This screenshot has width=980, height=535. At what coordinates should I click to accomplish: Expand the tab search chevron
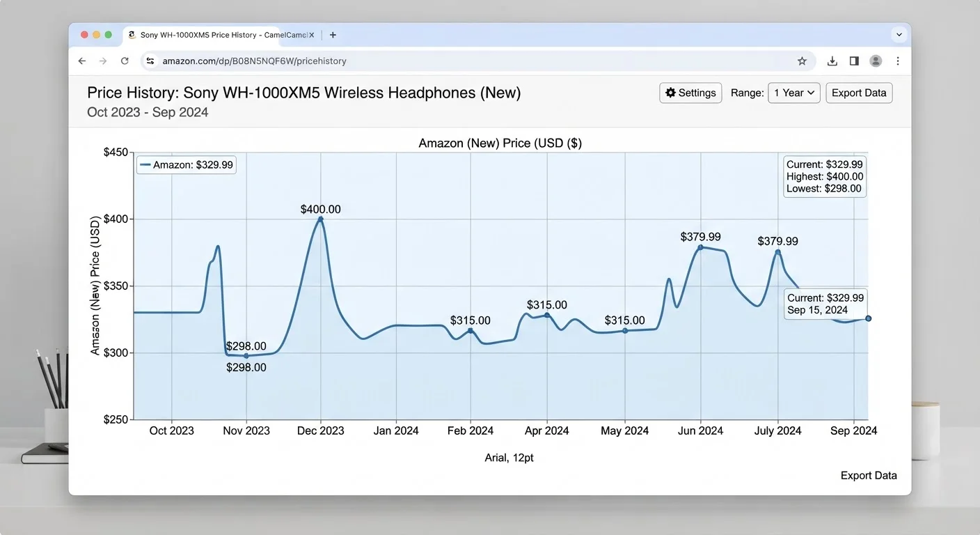coord(899,35)
